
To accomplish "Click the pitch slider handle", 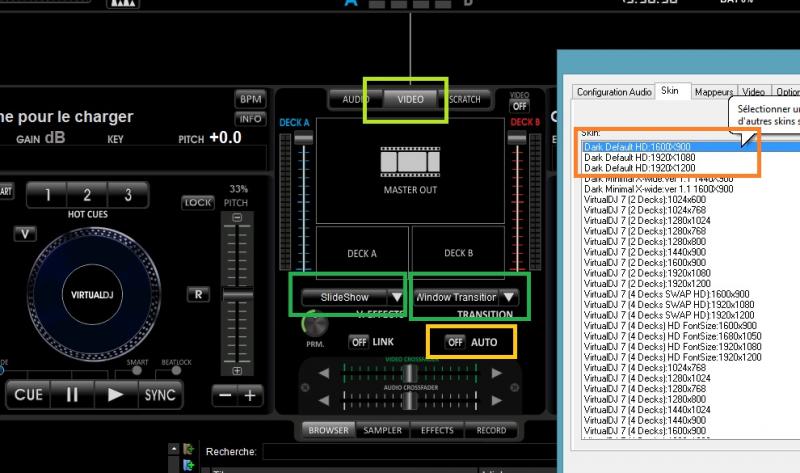I will [237, 295].
